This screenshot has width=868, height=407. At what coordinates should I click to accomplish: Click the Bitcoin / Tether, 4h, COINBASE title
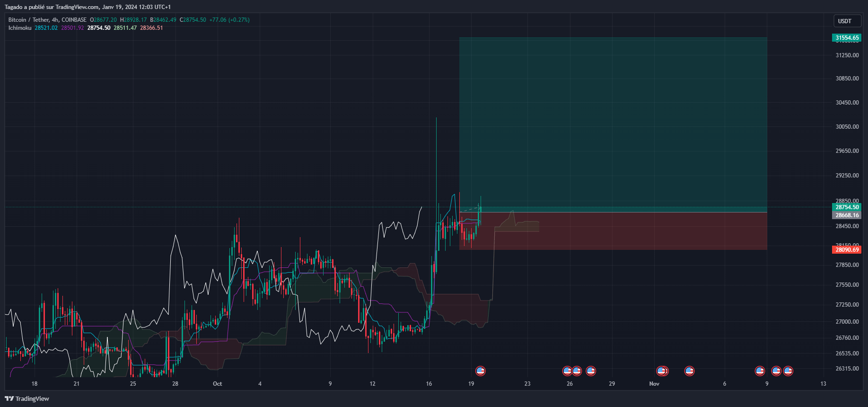(47, 20)
